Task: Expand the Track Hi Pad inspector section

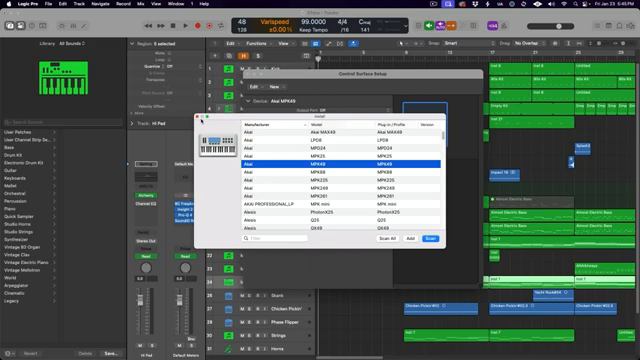Action: (132, 123)
